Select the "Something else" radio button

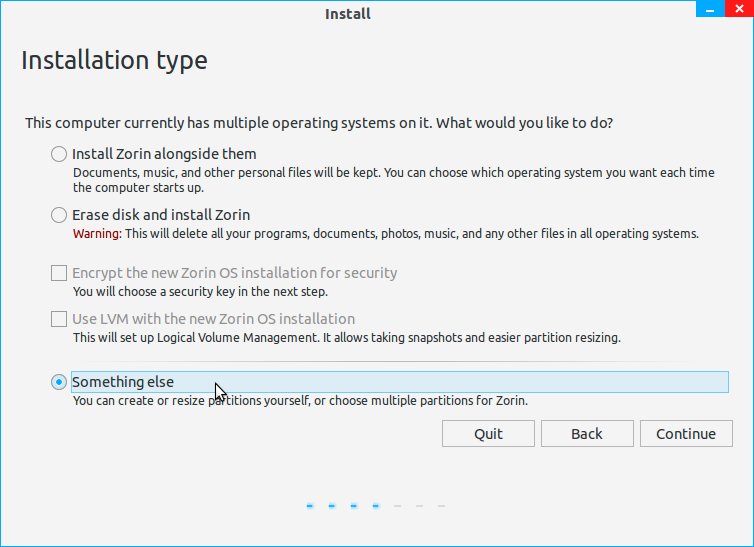[59, 382]
